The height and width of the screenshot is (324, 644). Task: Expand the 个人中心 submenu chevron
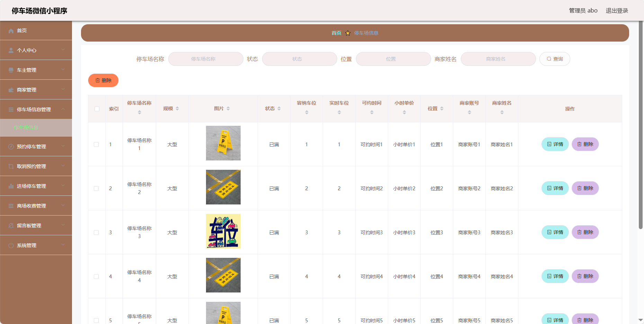[63, 50]
